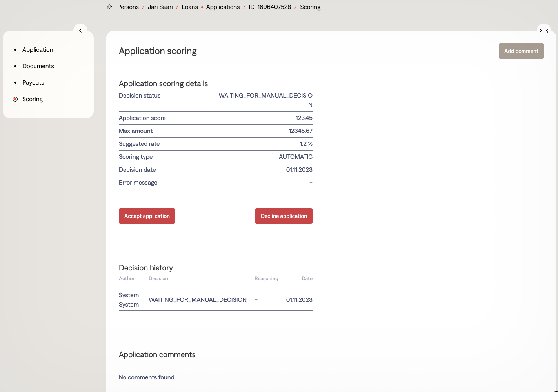Click the Reasoning column header
Image resolution: width=558 pixels, height=392 pixels.
coord(266,279)
